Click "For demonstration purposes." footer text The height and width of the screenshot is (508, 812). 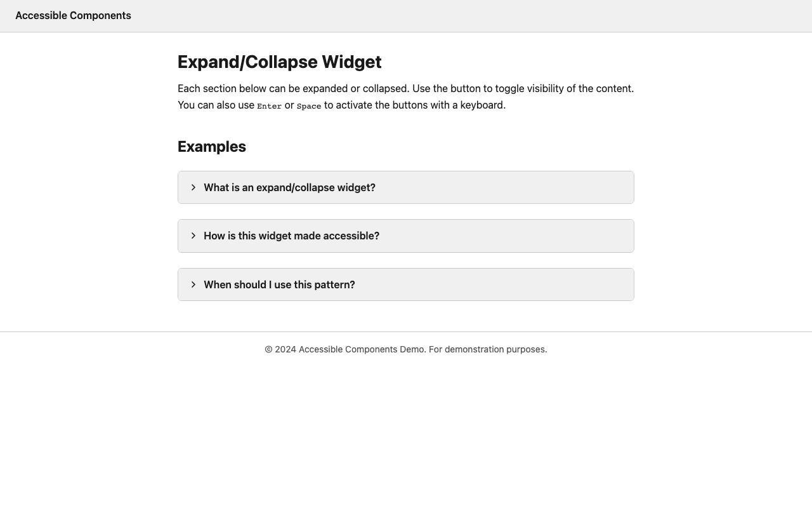487,349
